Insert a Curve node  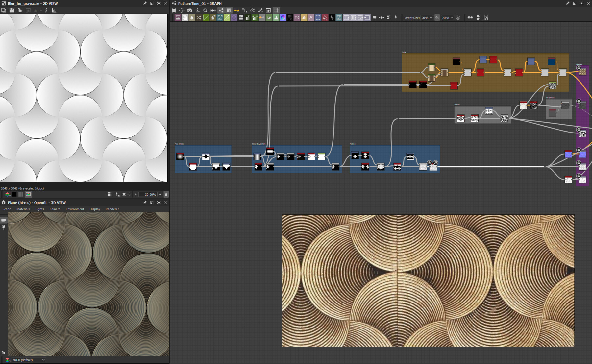click(206, 18)
